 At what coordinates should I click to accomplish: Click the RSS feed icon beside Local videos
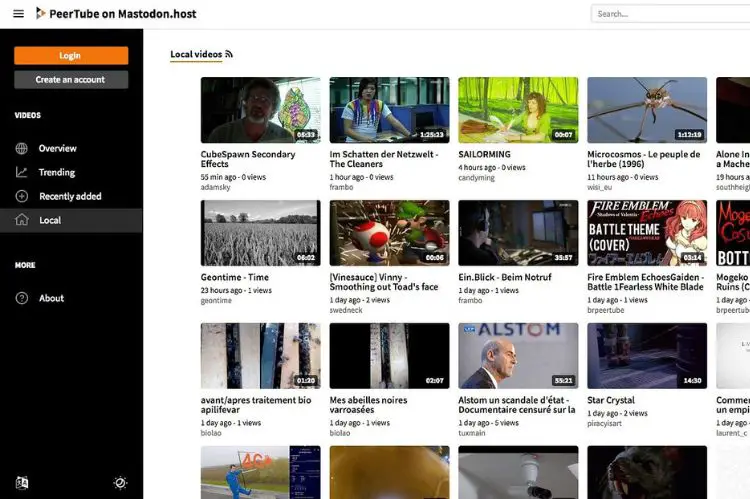click(229, 54)
